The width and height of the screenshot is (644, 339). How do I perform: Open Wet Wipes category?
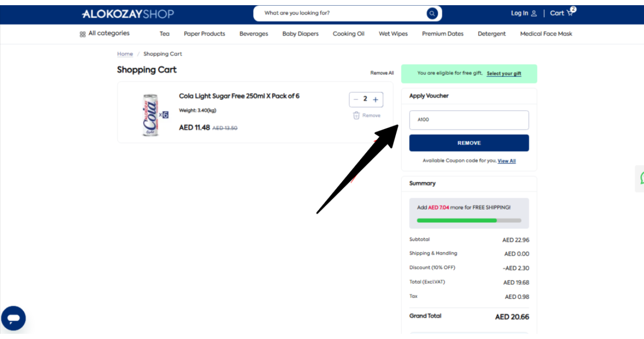393,34
